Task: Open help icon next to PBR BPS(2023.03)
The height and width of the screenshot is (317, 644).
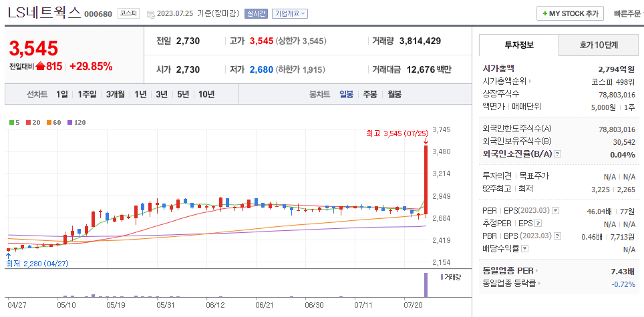Action: [x=557, y=236]
